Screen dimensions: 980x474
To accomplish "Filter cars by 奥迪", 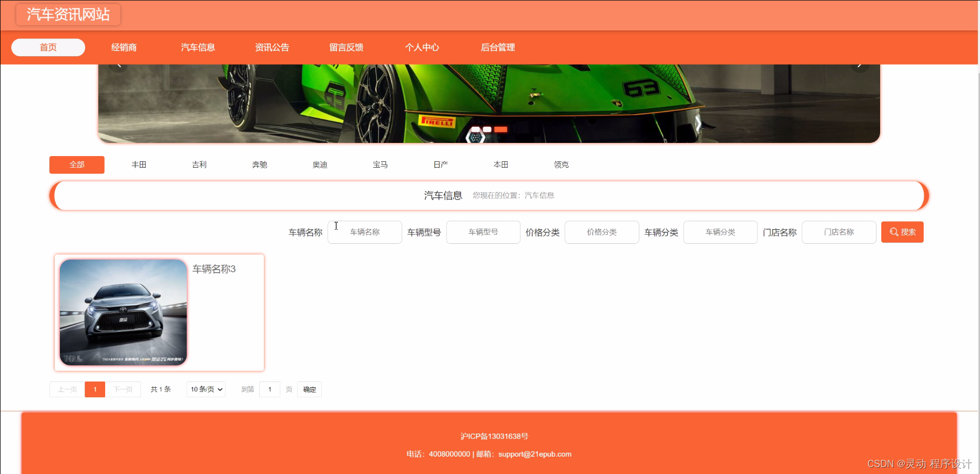I will click(x=320, y=164).
